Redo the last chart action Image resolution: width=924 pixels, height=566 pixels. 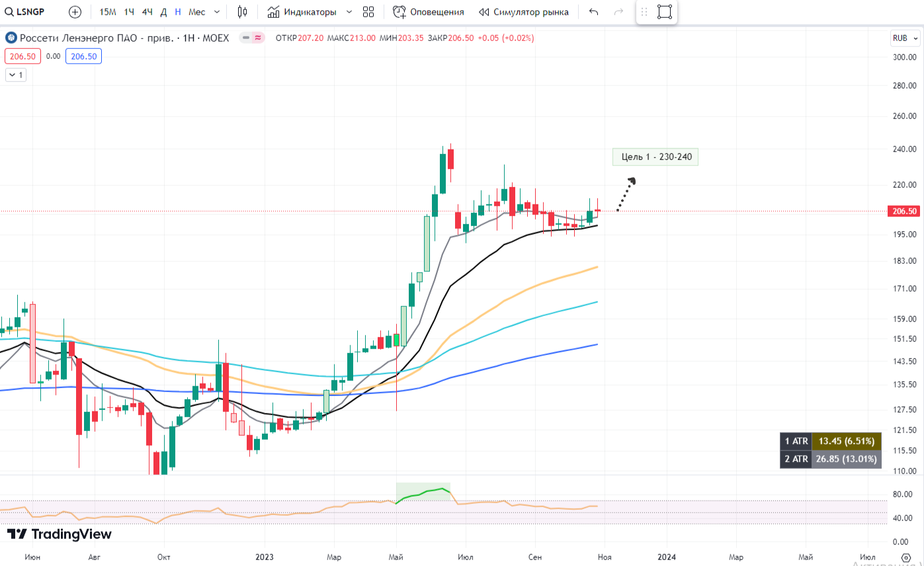point(618,12)
